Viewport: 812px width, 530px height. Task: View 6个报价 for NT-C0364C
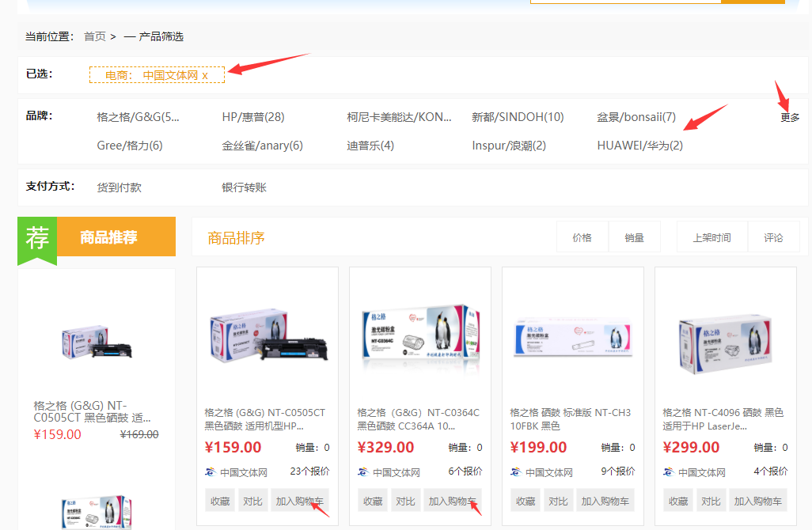click(x=465, y=471)
